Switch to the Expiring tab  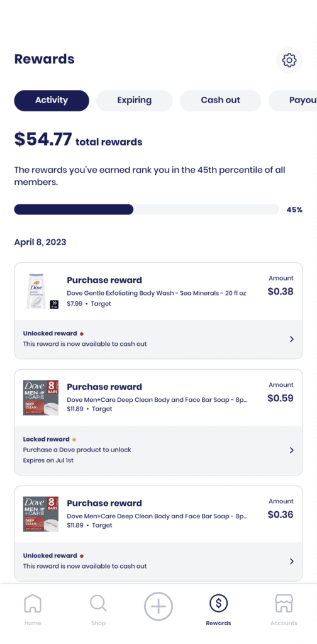pyautogui.click(x=134, y=101)
